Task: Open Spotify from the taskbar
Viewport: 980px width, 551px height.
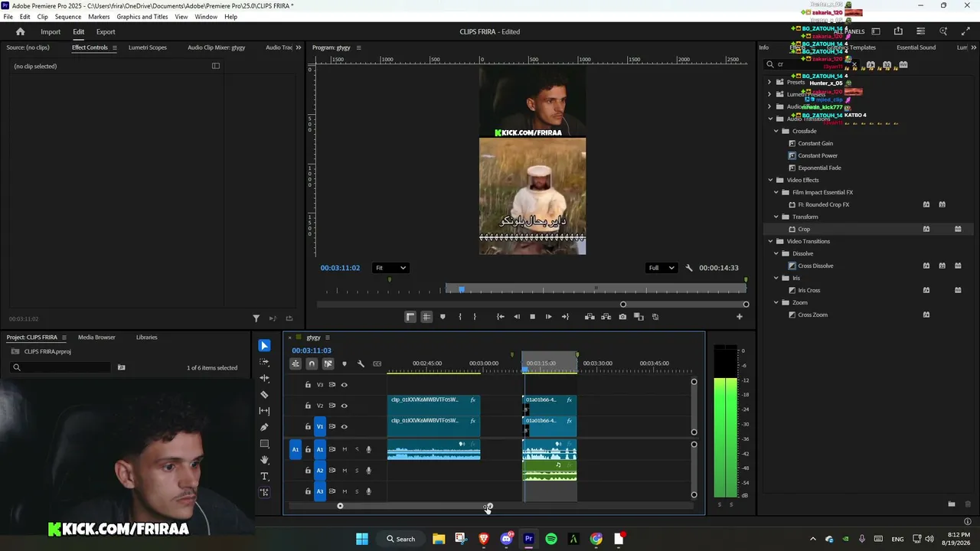Action: tap(551, 539)
